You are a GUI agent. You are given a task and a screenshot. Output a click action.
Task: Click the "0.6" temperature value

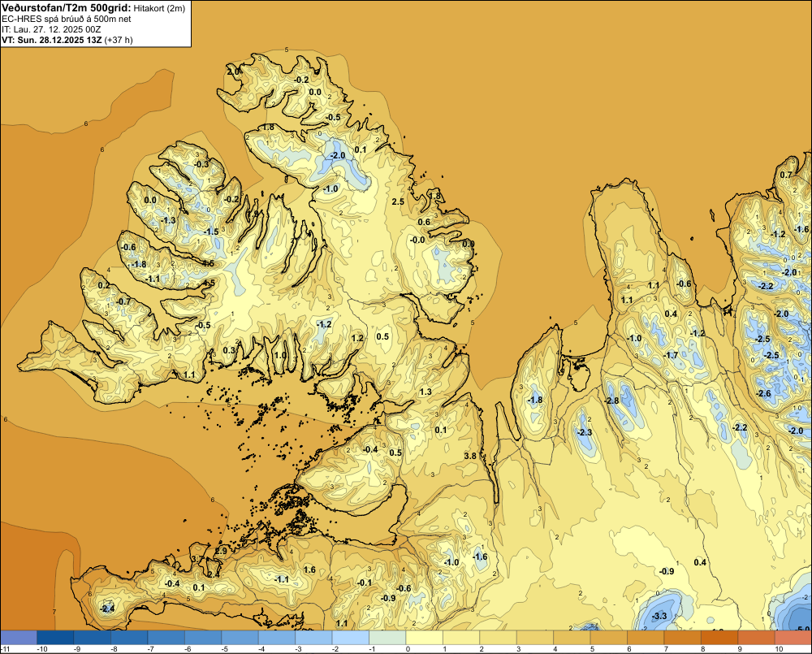tap(424, 222)
